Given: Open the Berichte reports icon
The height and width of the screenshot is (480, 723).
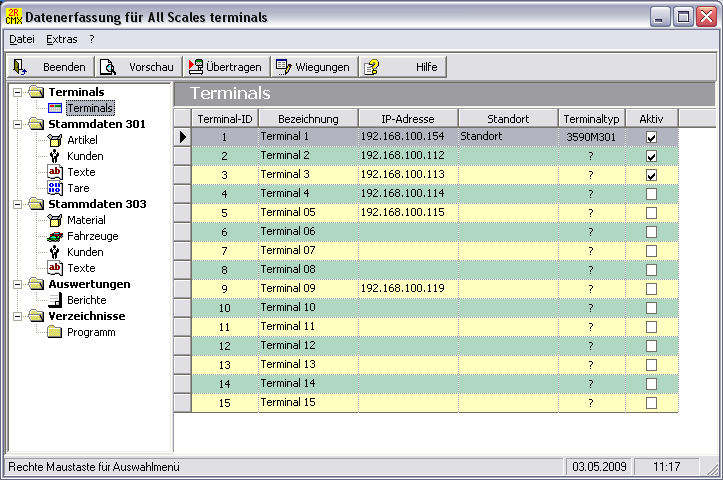Looking at the screenshot, I should tap(55, 300).
